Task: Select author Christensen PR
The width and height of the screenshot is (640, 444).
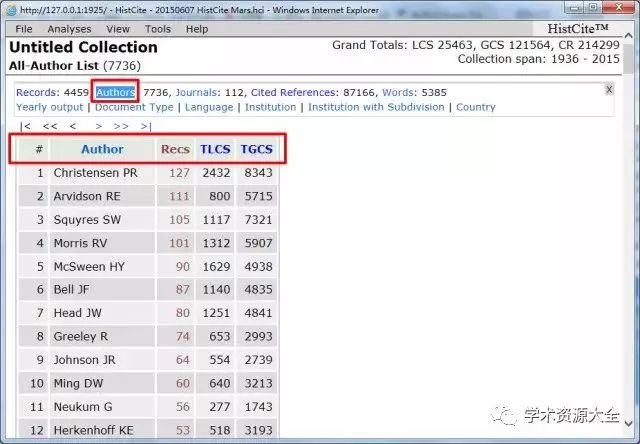Action: click(96, 173)
